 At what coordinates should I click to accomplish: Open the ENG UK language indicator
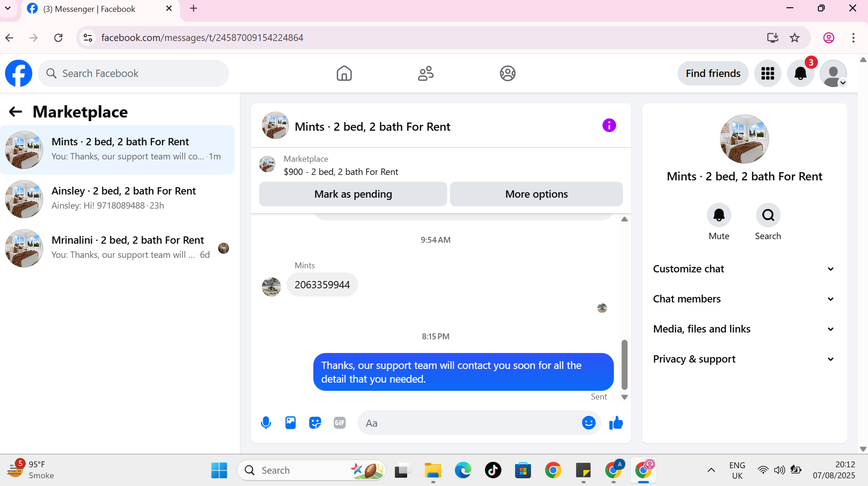[x=737, y=470]
